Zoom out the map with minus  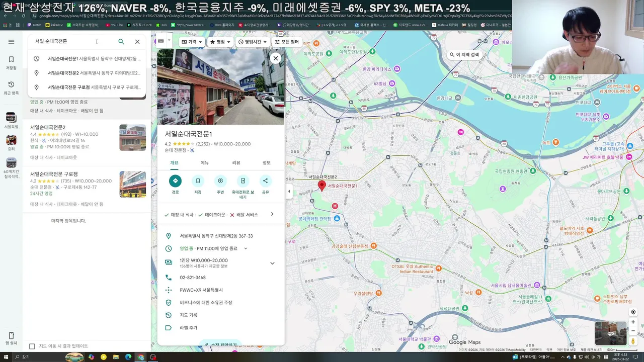633,331
